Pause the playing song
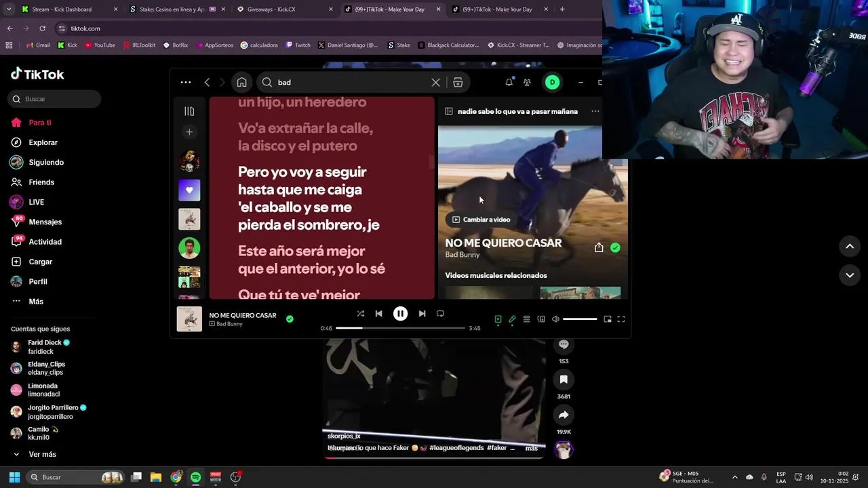 point(401,314)
